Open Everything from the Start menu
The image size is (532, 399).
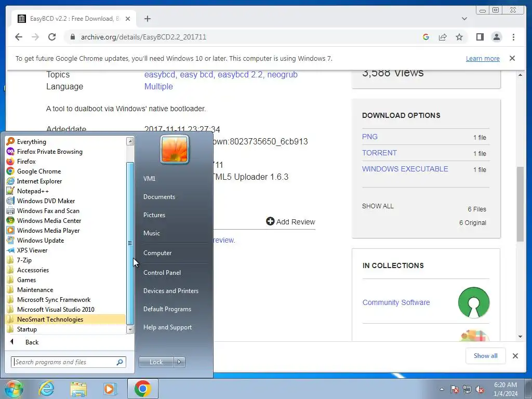(31, 141)
